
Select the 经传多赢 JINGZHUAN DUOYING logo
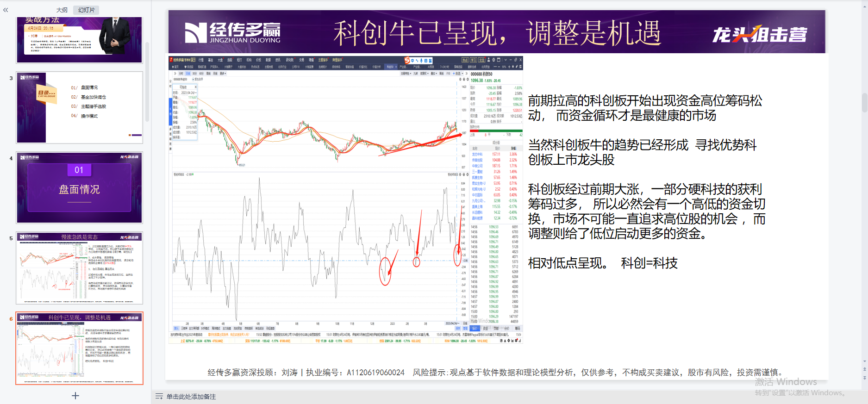click(232, 33)
